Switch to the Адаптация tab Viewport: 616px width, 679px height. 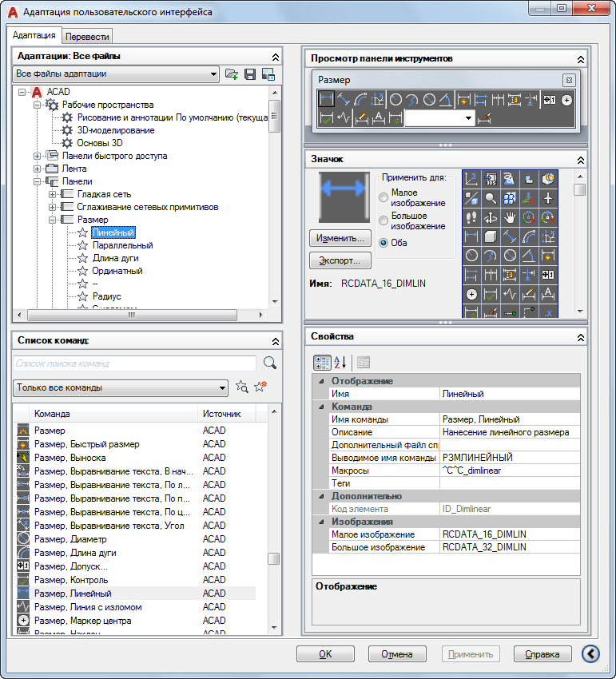tap(34, 35)
